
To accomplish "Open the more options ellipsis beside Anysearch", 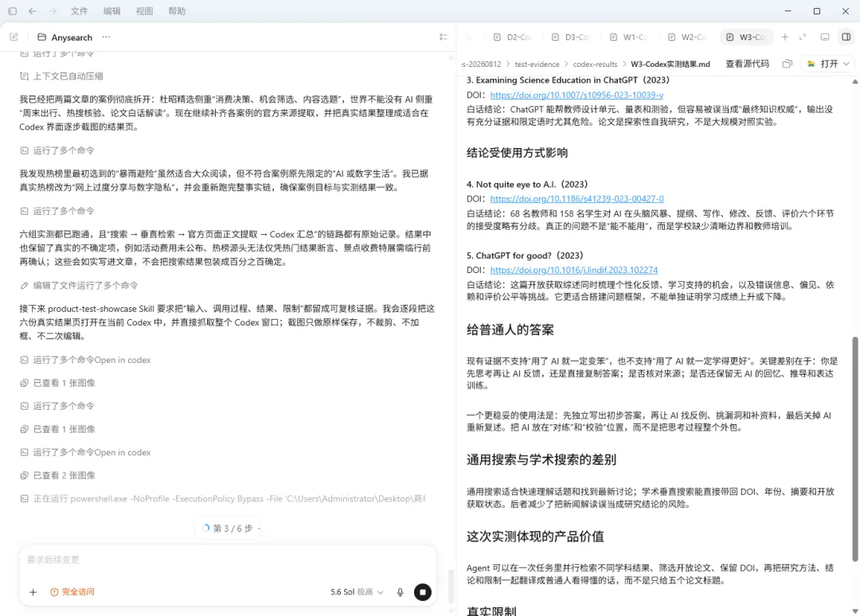I will pyautogui.click(x=106, y=37).
